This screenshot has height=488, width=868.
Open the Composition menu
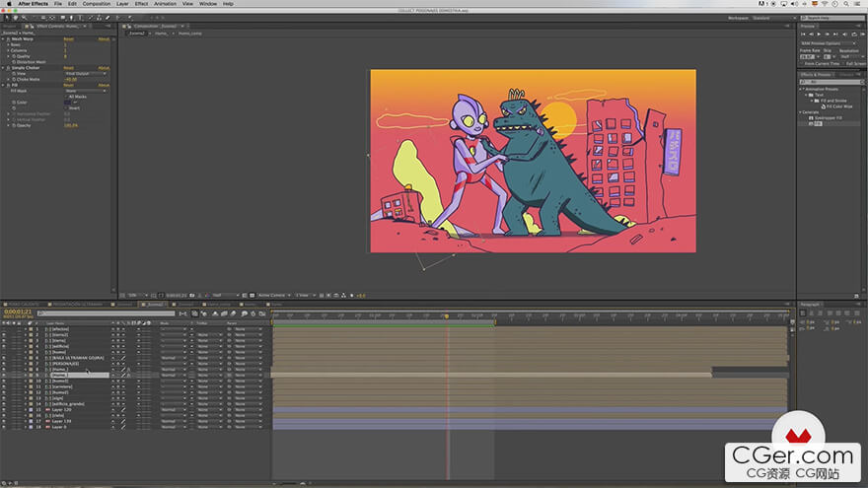coord(97,4)
